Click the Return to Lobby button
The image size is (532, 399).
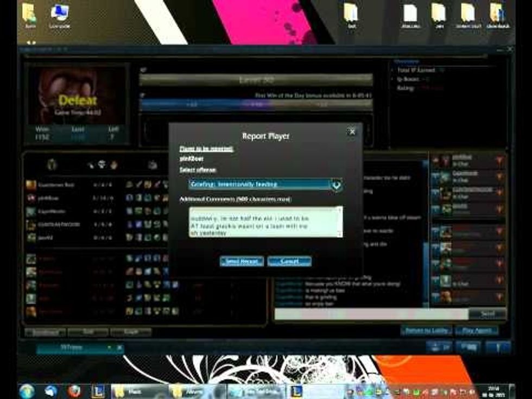coord(426,331)
